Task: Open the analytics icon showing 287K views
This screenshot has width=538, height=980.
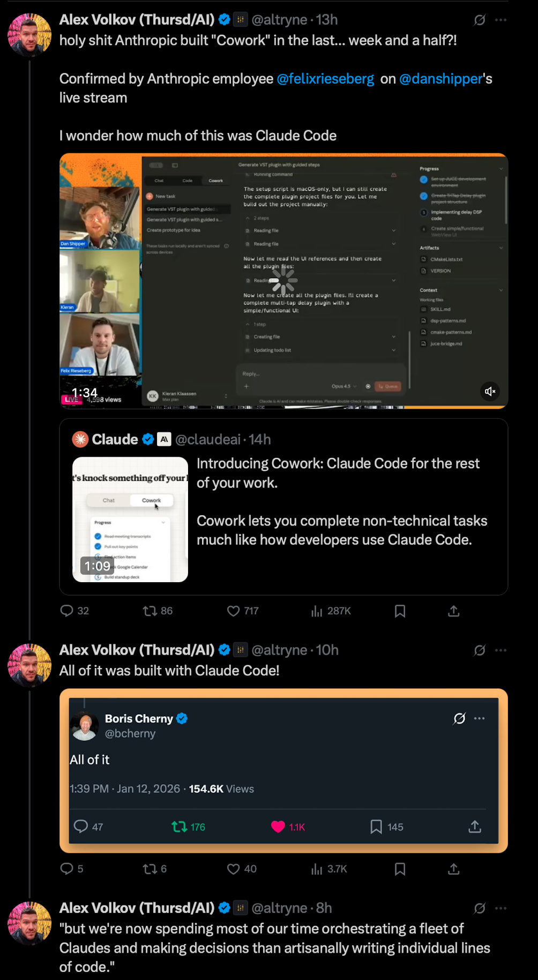Action: [x=317, y=611]
